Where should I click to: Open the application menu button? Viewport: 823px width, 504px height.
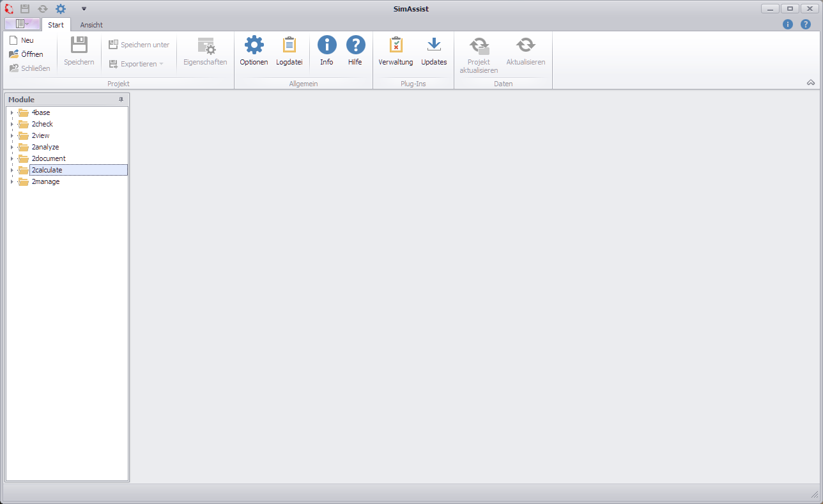click(22, 24)
